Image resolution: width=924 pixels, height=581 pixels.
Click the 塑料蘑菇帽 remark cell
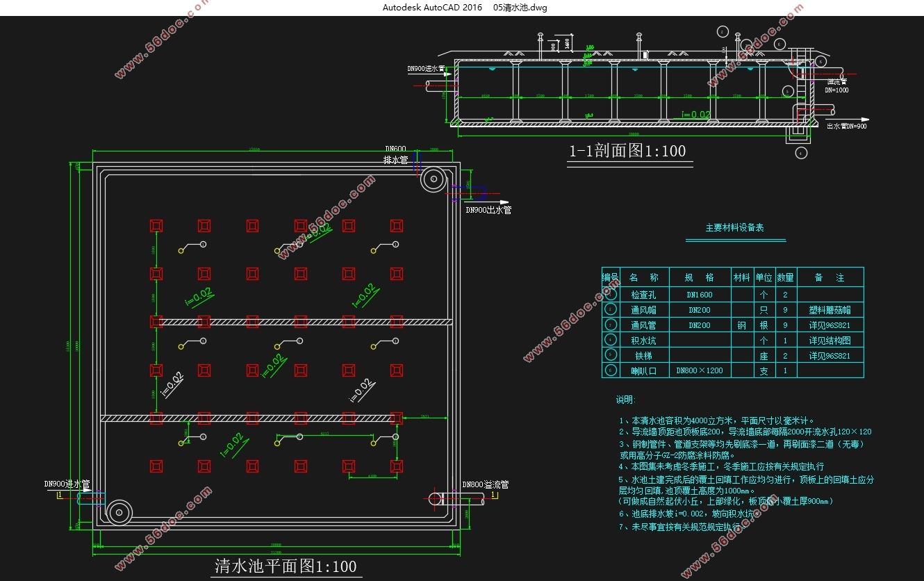coord(830,310)
